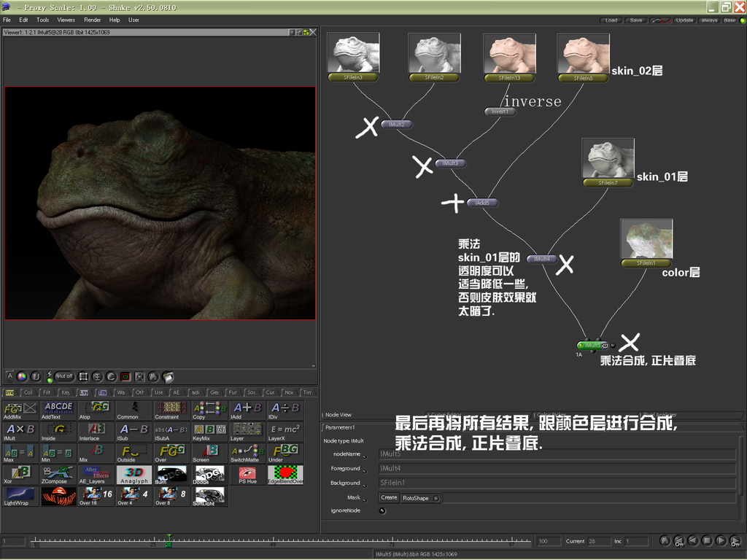Open the Tools menu
This screenshot has width=747, height=560.
click(x=43, y=20)
